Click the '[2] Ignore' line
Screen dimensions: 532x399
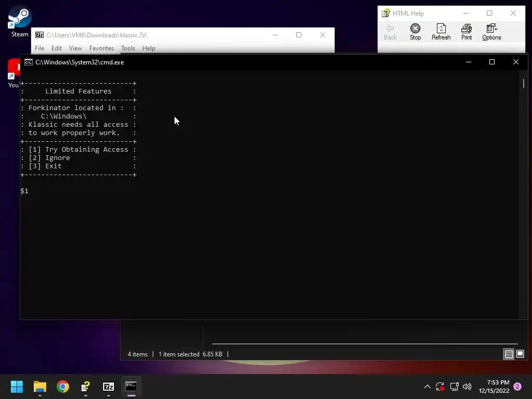[49, 158]
